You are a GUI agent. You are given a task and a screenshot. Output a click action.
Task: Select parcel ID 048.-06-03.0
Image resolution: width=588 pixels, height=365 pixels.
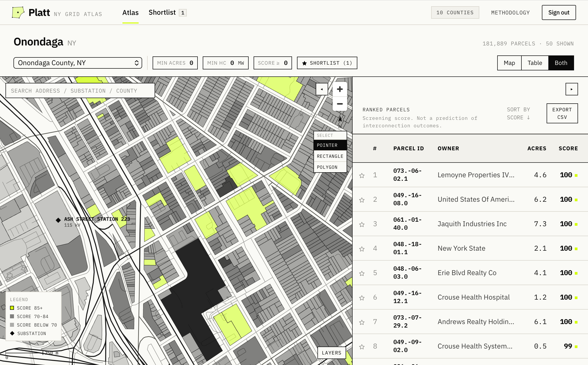(407, 273)
